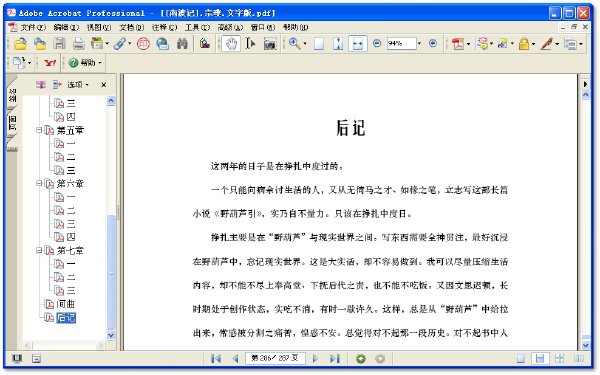Toggle continuous page layout mode
This screenshot has width=600, height=375.
(x=540, y=359)
